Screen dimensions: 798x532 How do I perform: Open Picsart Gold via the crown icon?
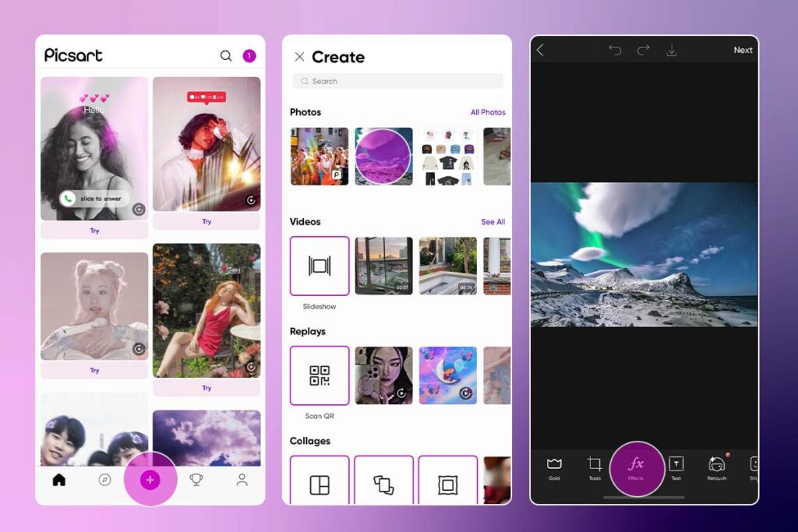tap(555, 467)
